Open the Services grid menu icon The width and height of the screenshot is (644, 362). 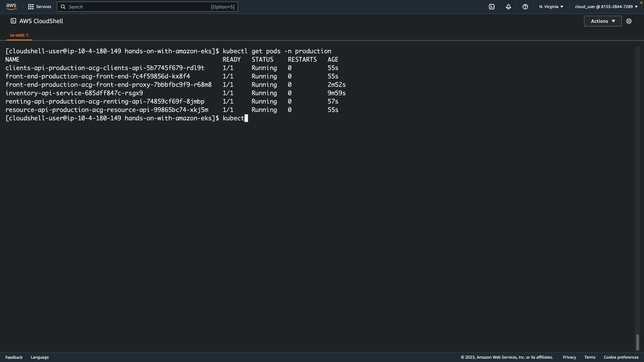click(x=31, y=7)
